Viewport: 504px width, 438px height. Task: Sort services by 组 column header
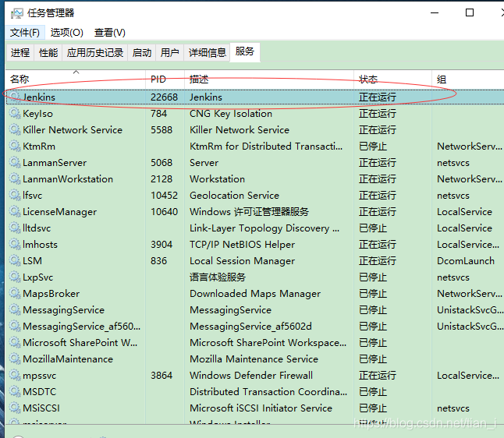tap(468, 79)
